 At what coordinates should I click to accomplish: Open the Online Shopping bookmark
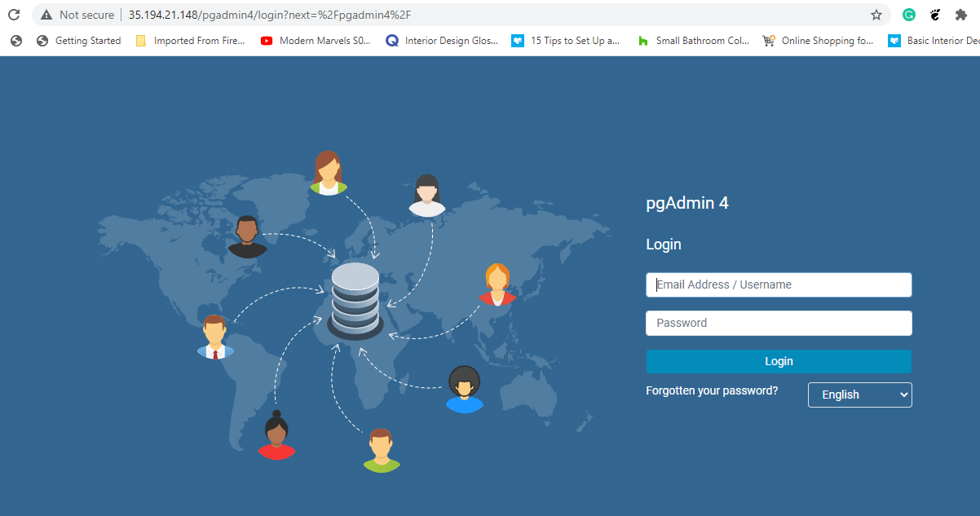819,41
